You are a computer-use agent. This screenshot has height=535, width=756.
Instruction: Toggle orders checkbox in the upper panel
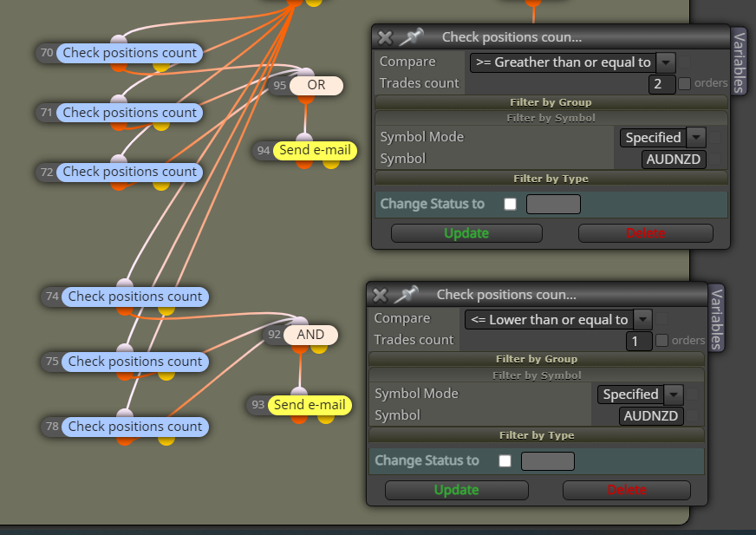click(x=684, y=83)
